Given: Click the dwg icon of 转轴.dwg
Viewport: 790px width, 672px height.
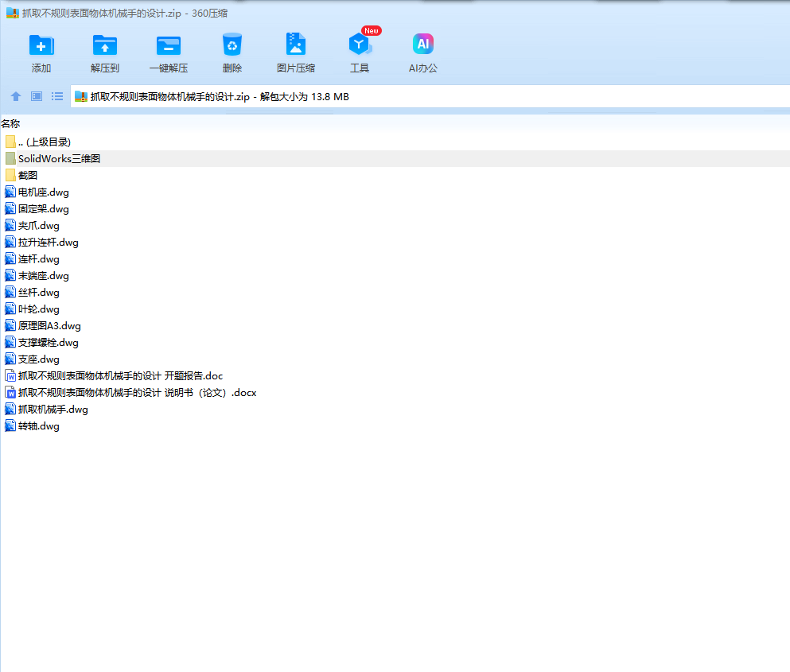Looking at the screenshot, I should [x=10, y=425].
